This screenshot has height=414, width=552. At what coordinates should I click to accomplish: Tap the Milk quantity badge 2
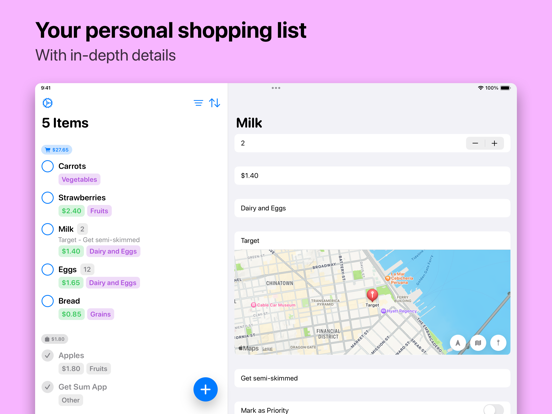click(82, 229)
